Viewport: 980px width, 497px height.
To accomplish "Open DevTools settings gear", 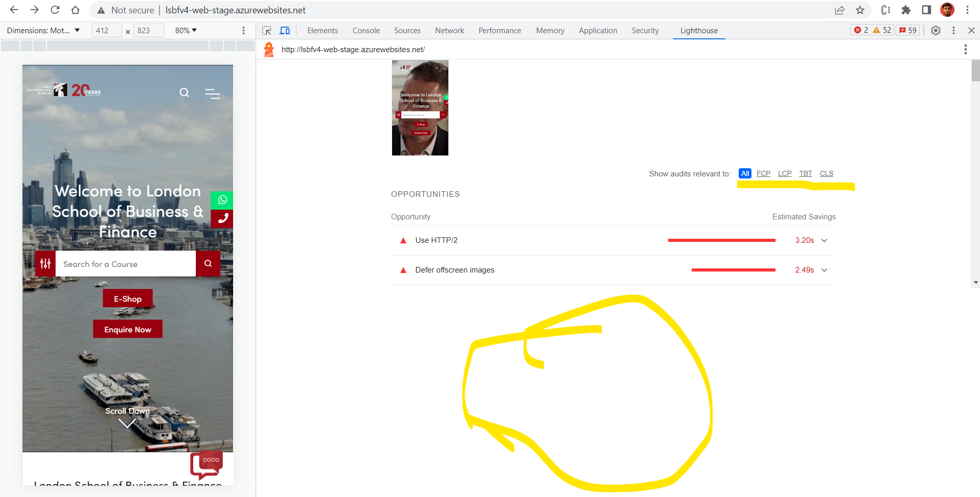I will tap(936, 30).
